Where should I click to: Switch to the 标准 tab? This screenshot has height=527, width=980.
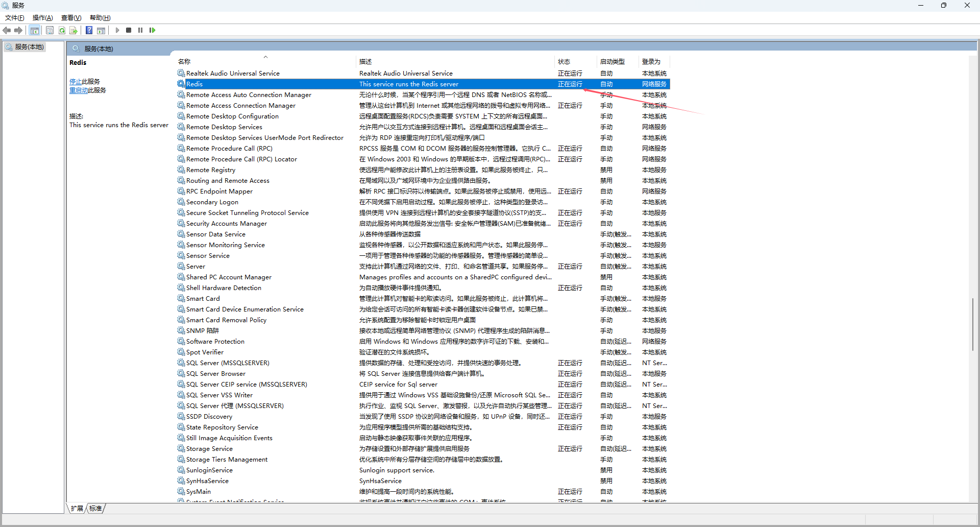point(95,508)
